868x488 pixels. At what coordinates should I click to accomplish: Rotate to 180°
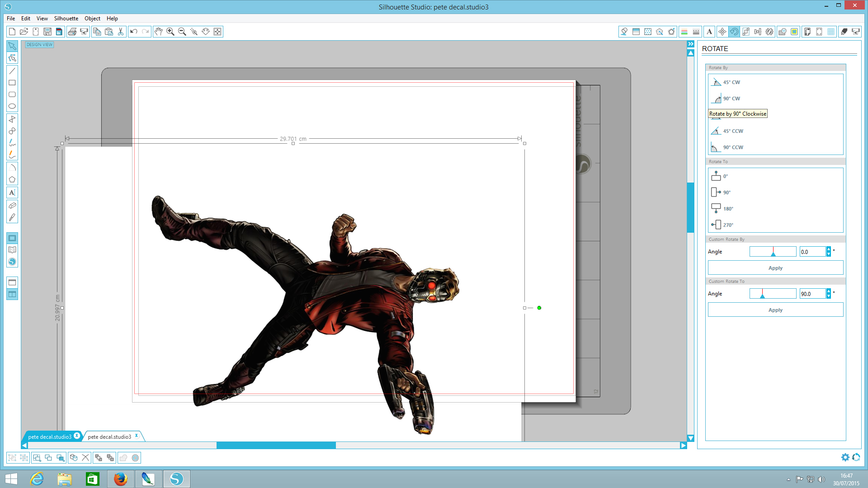point(722,209)
